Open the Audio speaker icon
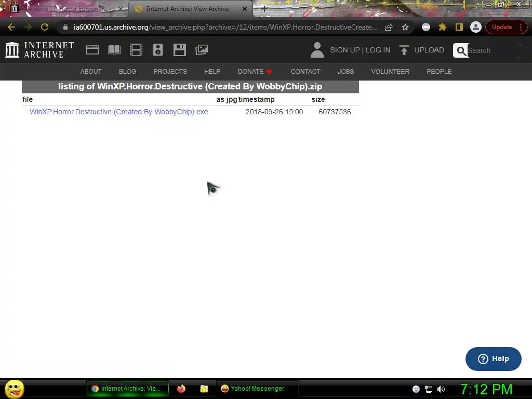This screenshot has width=532, height=399. tap(158, 50)
